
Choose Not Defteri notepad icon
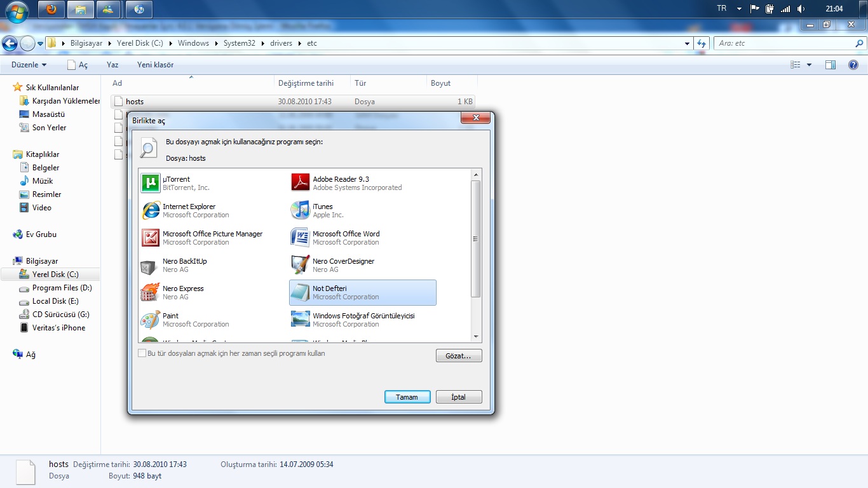click(x=301, y=292)
